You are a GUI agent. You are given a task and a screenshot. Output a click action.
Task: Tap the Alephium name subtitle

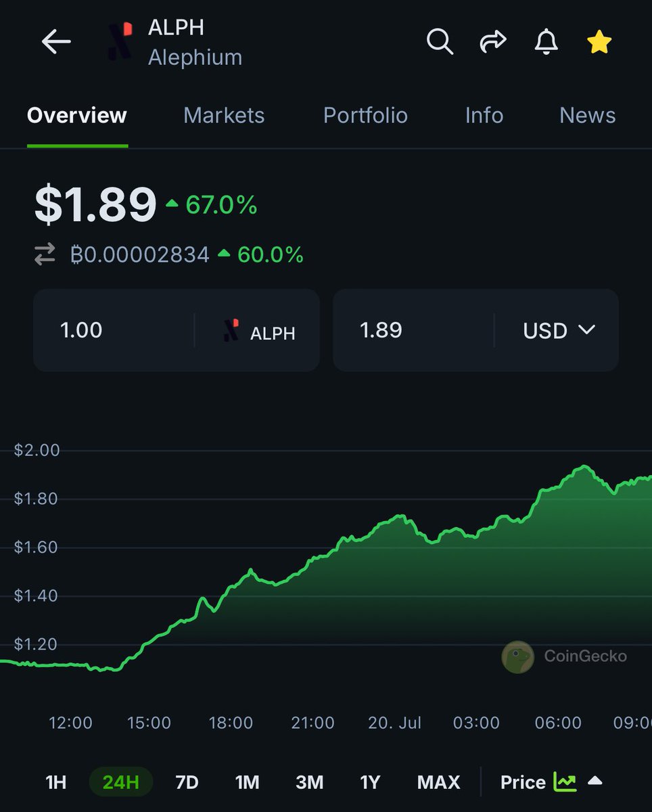click(195, 57)
